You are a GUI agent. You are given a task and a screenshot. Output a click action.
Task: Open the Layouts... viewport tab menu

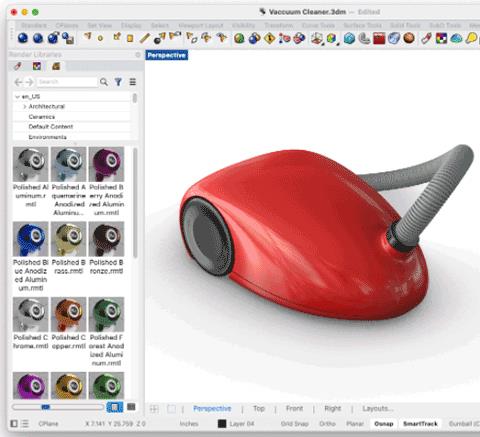378,409
